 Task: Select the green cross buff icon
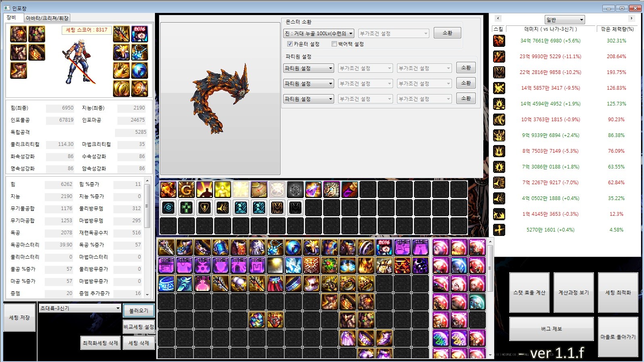click(x=186, y=208)
